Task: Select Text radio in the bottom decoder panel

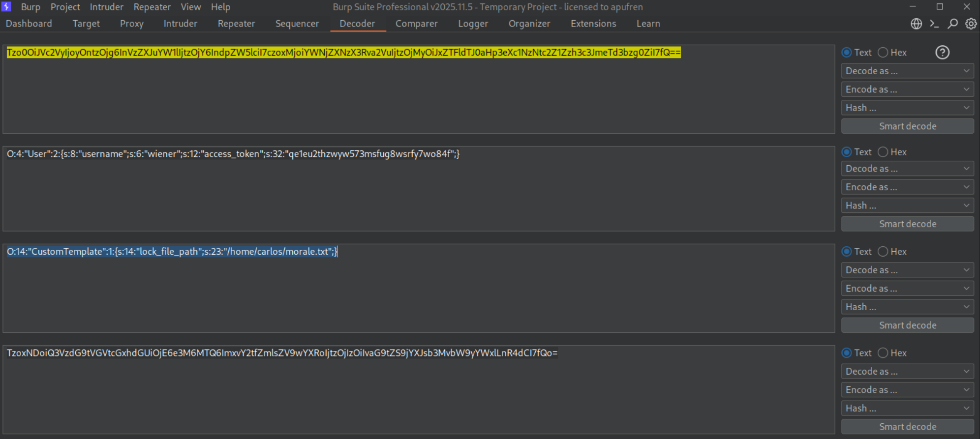Action: 847,353
